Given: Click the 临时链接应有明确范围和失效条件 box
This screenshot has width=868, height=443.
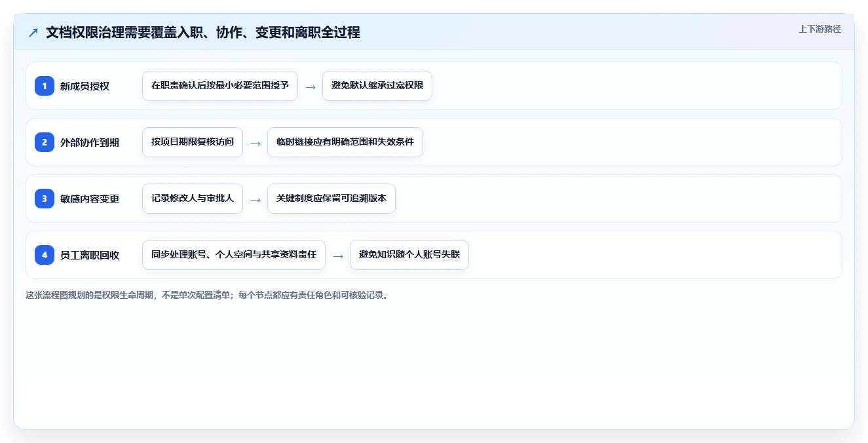Looking at the screenshot, I should 345,142.
